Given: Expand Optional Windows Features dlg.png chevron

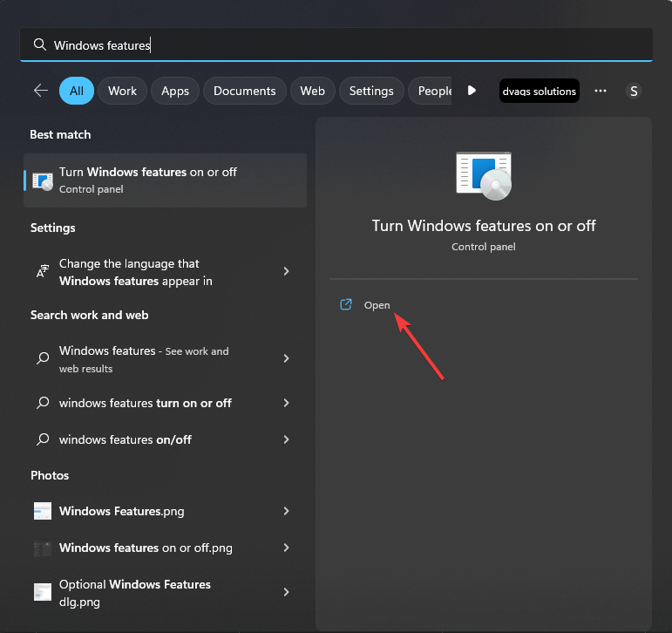Looking at the screenshot, I should click(x=286, y=592).
